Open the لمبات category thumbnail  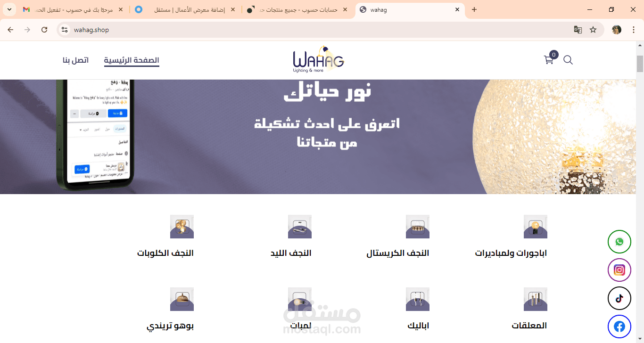click(299, 299)
